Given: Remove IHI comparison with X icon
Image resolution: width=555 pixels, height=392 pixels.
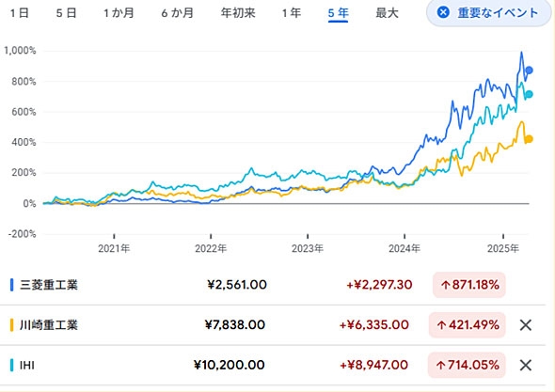Looking at the screenshot, I should point(526,365).
